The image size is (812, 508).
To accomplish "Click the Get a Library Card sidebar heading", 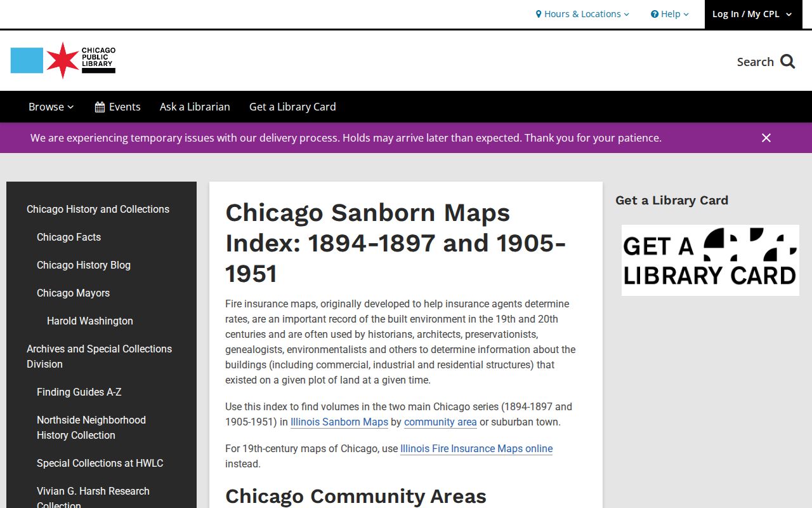I will pyautogui.click(x=672, y=200).
